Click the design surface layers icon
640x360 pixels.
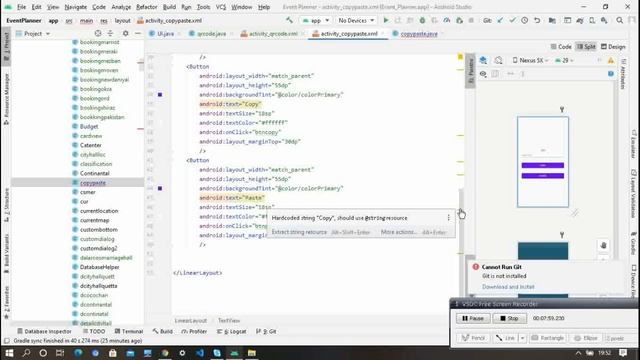[483, 60]
